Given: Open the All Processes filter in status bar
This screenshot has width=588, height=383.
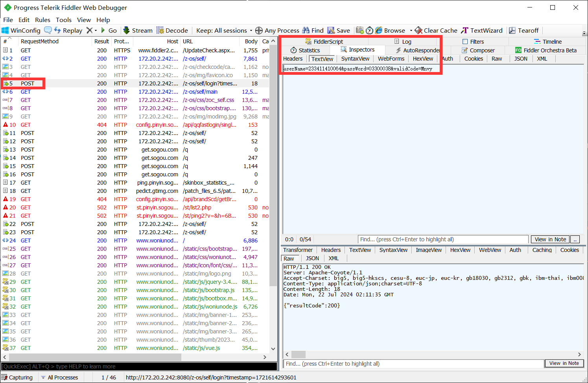Looking at the screenshot, I should (x=59, y=377).
